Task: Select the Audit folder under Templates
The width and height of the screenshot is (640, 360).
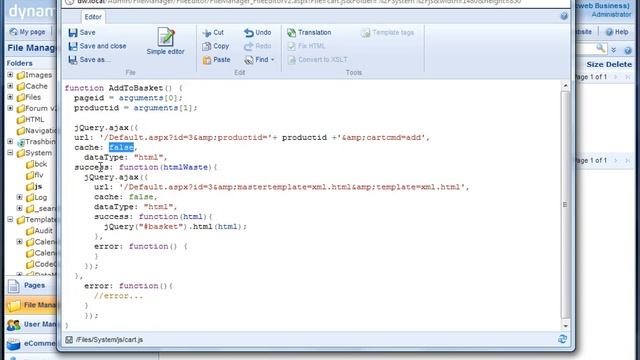Action: click(x=39, y=231)
